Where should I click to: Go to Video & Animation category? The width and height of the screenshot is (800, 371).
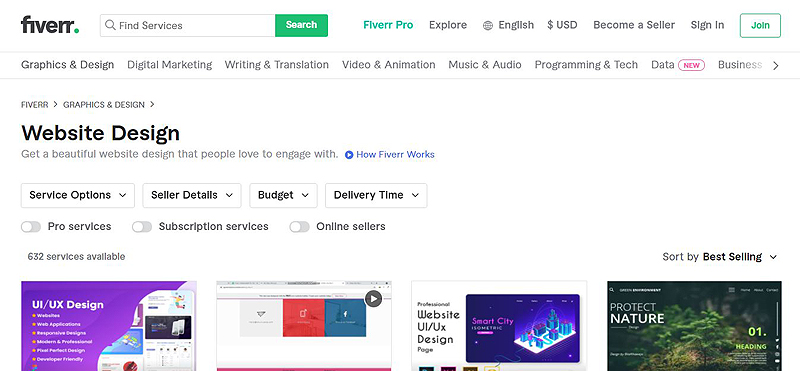[389, 65]
